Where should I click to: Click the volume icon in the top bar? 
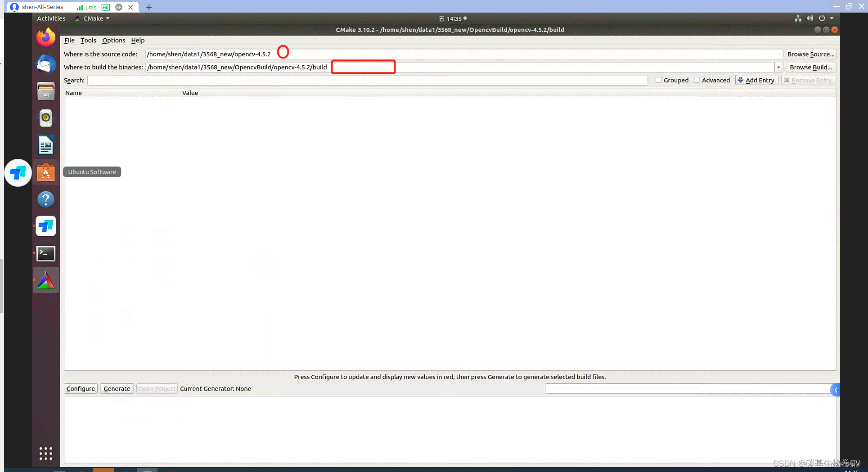point(810,18)
